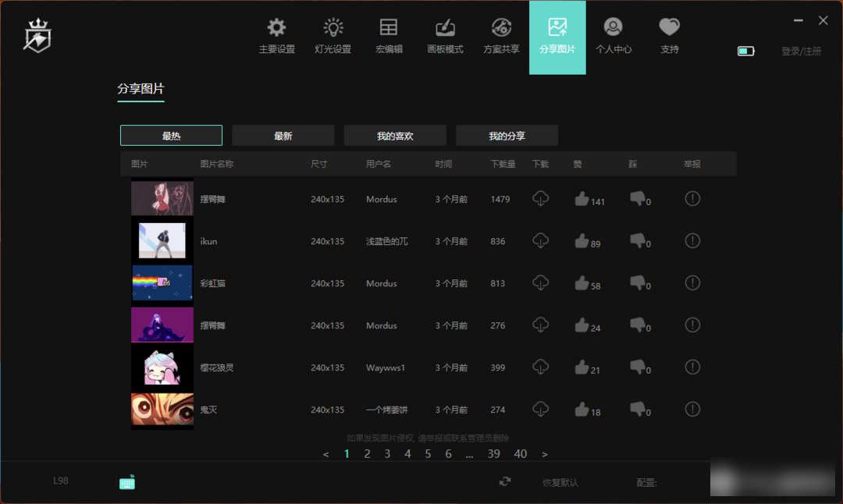
Task: Report the ikun image
Action: pyautogui.click(x=692, y=241)
